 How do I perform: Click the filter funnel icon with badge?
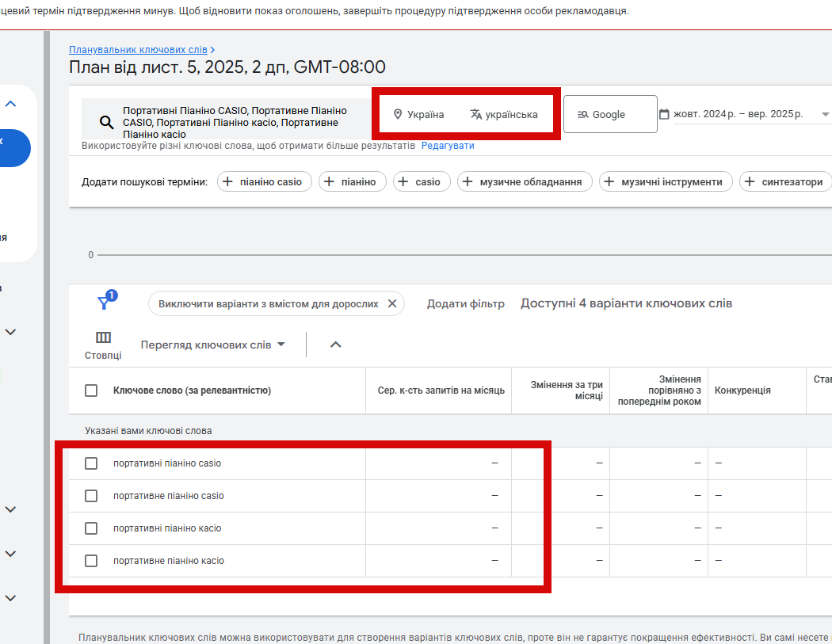coord(105,303)
